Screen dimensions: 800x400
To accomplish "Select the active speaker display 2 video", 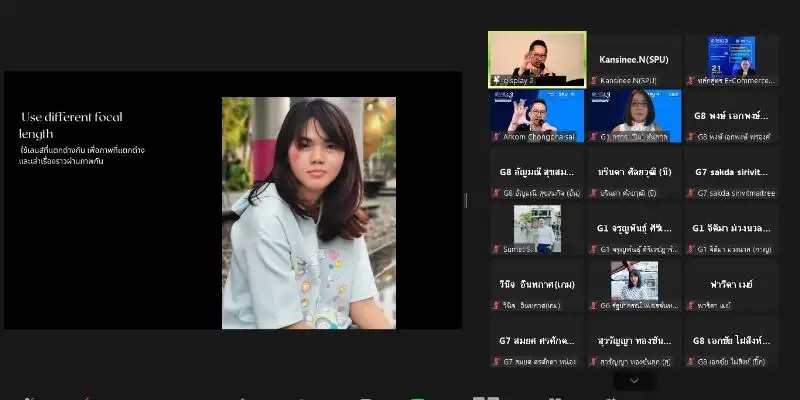I will (536, 57).
